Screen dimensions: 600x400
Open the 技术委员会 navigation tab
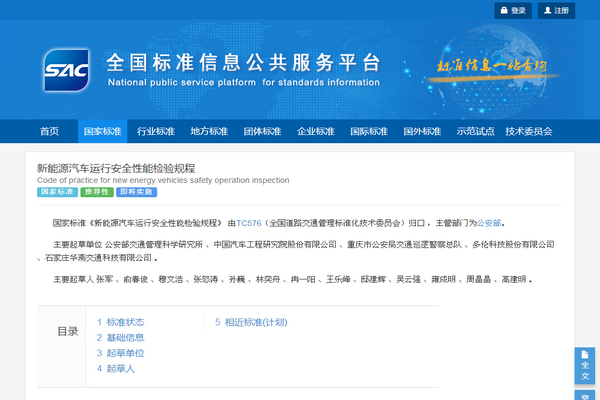(529, 131)
